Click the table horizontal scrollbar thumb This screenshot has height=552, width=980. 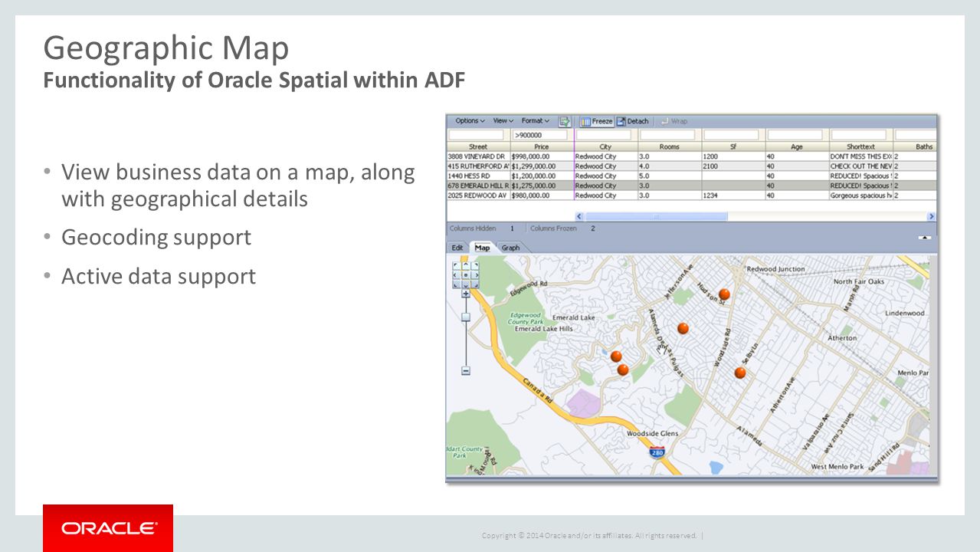pos(655,217)
